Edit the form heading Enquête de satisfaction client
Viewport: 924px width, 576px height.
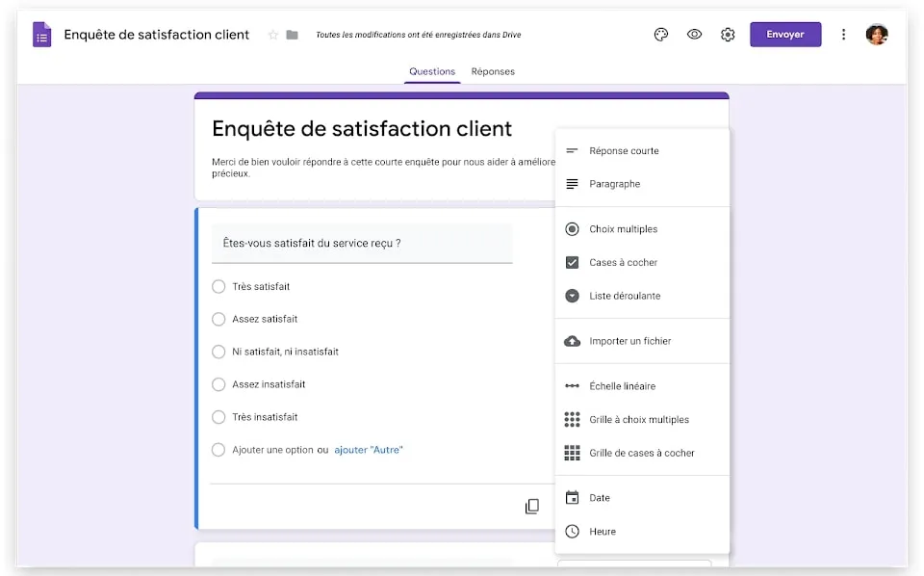point(362,128)
